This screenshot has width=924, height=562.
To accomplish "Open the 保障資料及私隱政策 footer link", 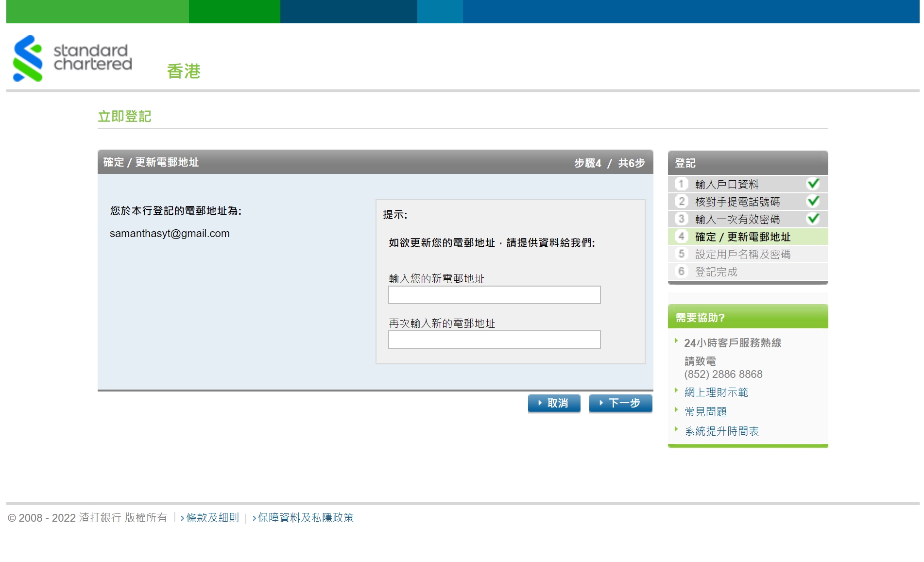I will point(306,518).
